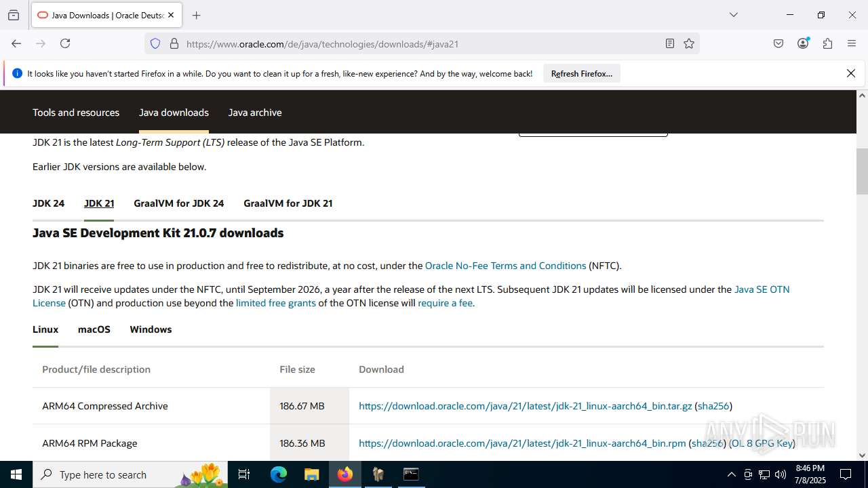Open sha256 link for ARM64 RPM Package

click(x=707, y=443)
